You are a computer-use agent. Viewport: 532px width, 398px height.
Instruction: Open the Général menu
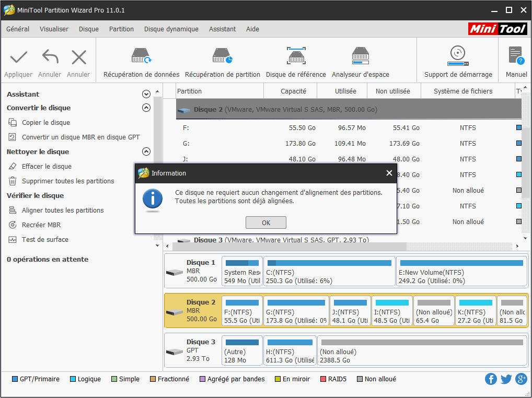pos(18,29)
